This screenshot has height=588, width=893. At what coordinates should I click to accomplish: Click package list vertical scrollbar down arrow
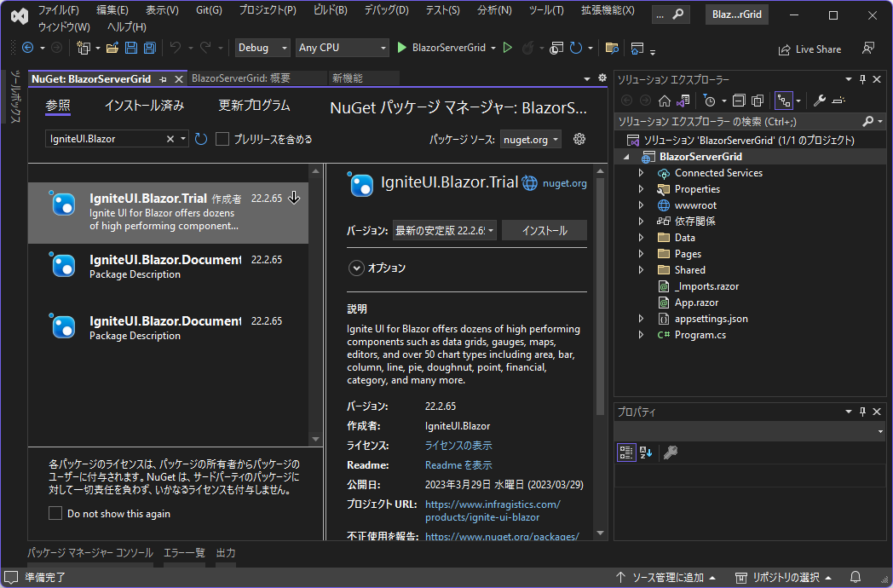pos(315,439)
